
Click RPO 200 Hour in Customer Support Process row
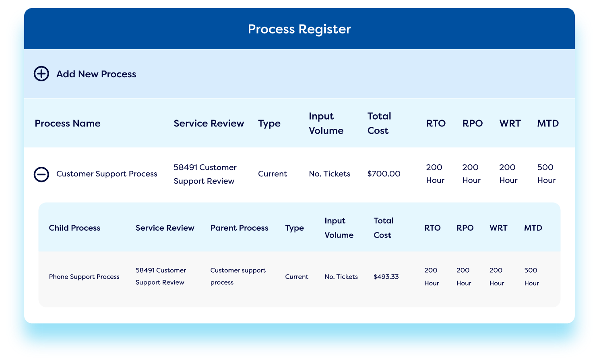[471, 174]
